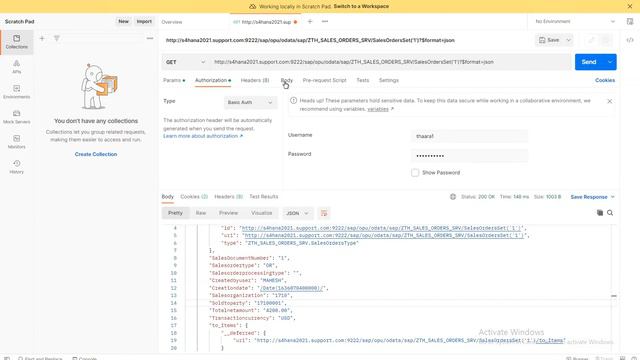Viewport: 640px width, 360px height.
Task: Switch to the Pre-request Script tab
Action: pos(324,80)
